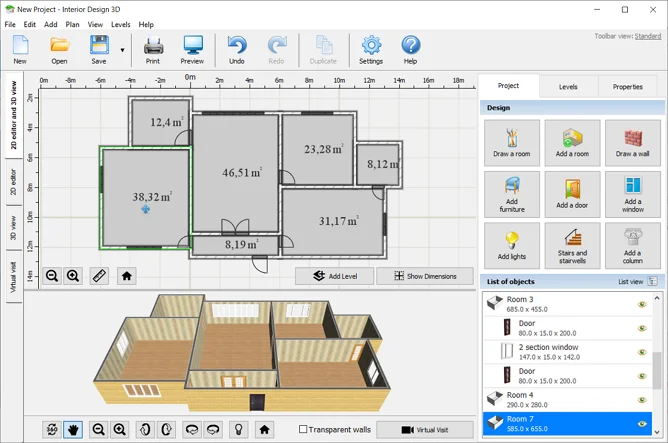Zoom in on the 2D plan editor
Viewport: 668px width, 443px height.
pos(73,276)
